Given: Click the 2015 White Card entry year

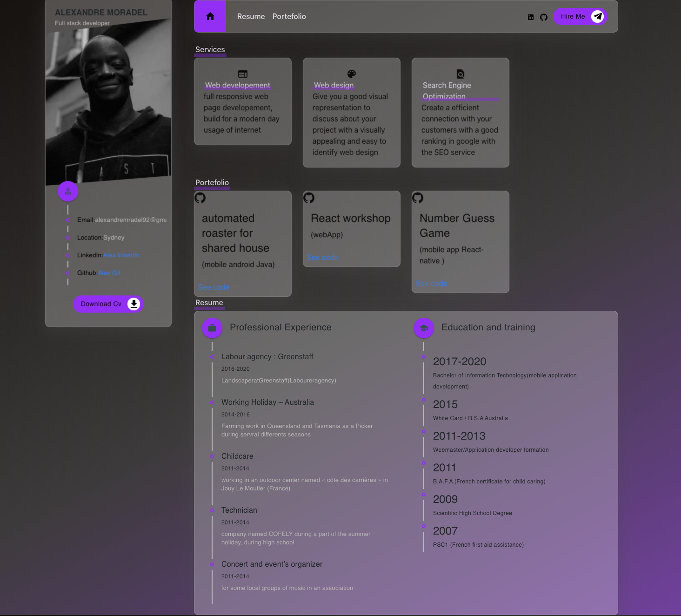Looking at the screenshot, I should pyautogui.click(x=445, y=404).
